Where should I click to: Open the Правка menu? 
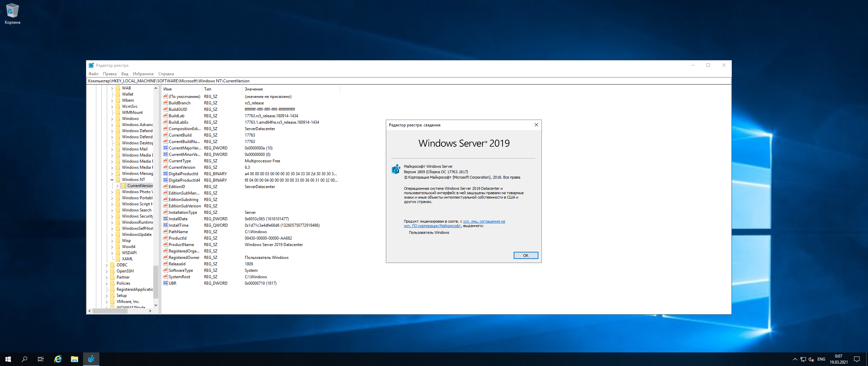[x=110, y=74]
